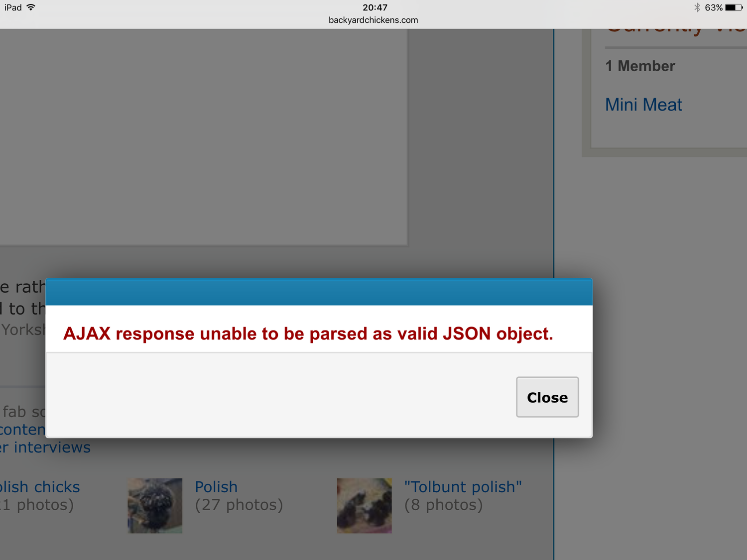The width and height of the screenshot is (747, 560).
Task: Tap the 20:47 clock in status bar
Action: [x=375, y=7]
